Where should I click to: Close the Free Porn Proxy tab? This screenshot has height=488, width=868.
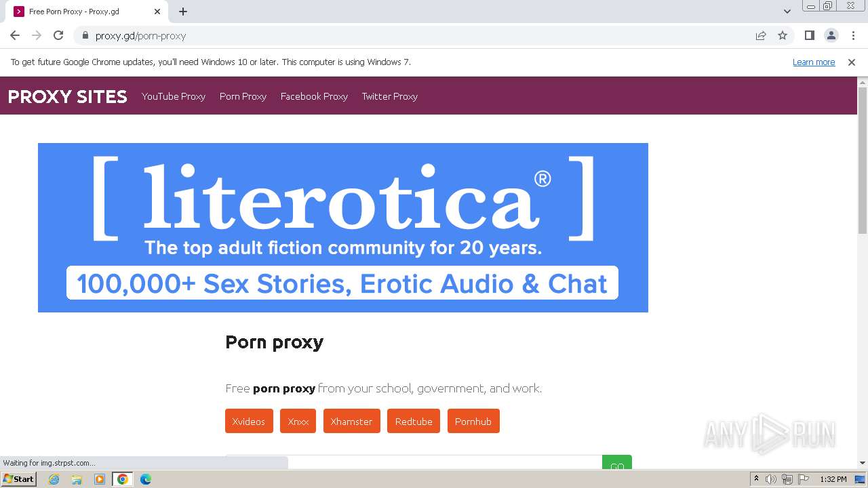(157, 12)
